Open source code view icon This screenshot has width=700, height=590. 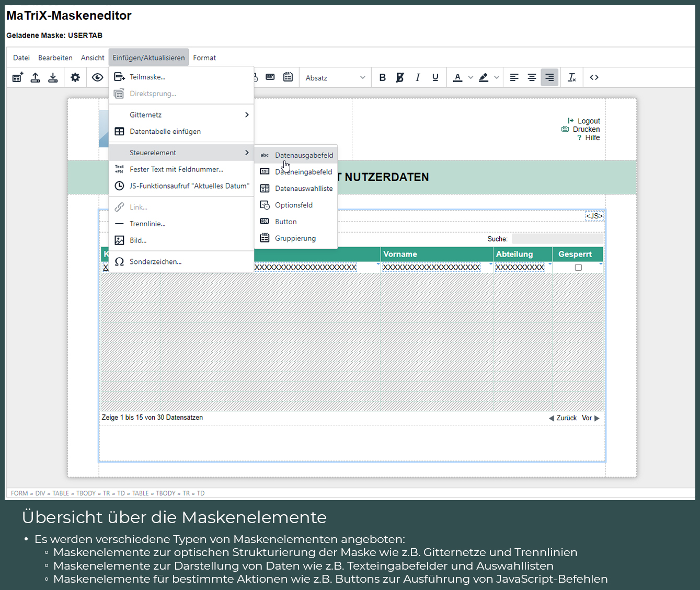tap(594, 77)
